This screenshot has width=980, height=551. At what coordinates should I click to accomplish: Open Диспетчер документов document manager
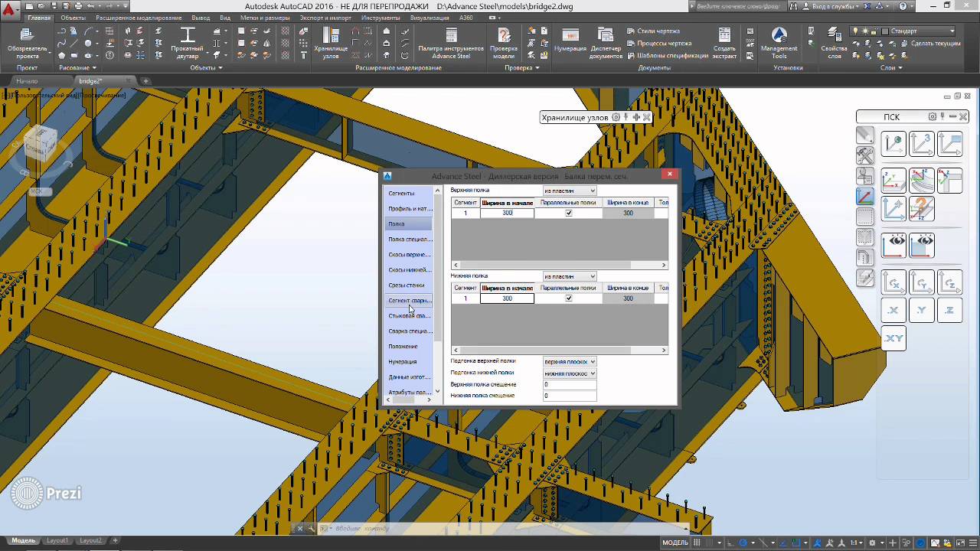606,44
